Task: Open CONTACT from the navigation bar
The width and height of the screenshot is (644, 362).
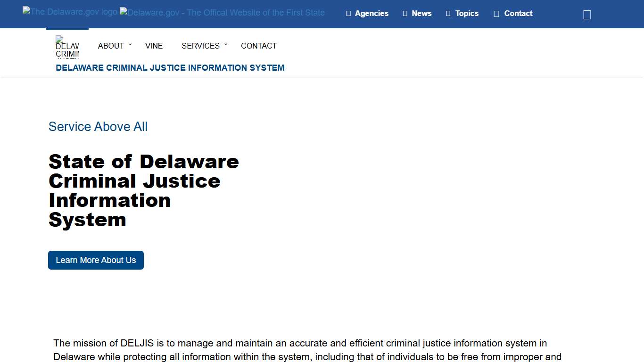Action: click(258, 46)
